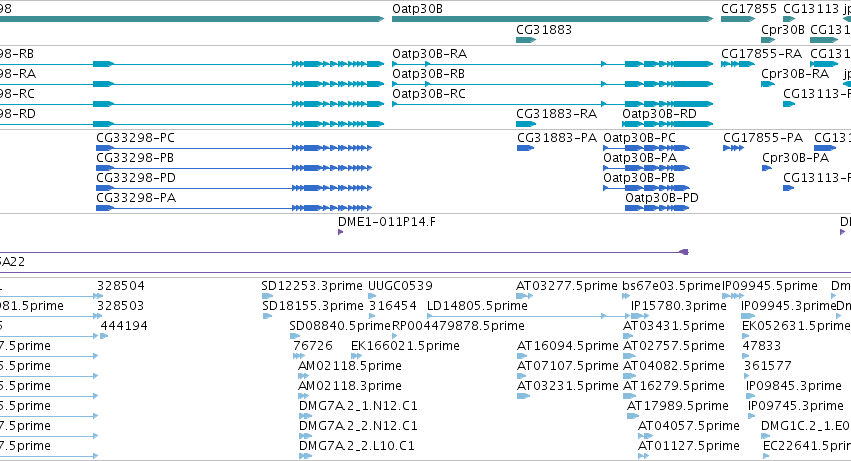Click the UUGC0539 EST label
The width and height of the screenshot is (851, 461).
pyautogui.click(x=401, y=286)
